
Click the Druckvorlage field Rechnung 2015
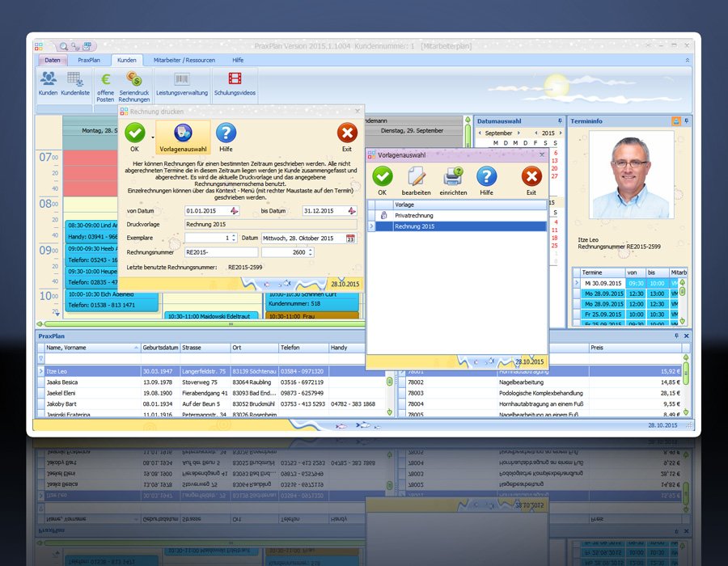[270, 225]
